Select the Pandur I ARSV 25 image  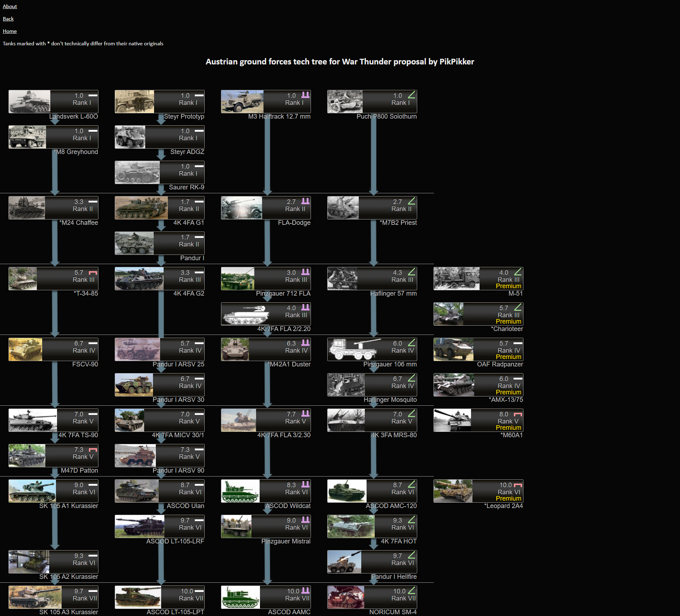(137, 349)
